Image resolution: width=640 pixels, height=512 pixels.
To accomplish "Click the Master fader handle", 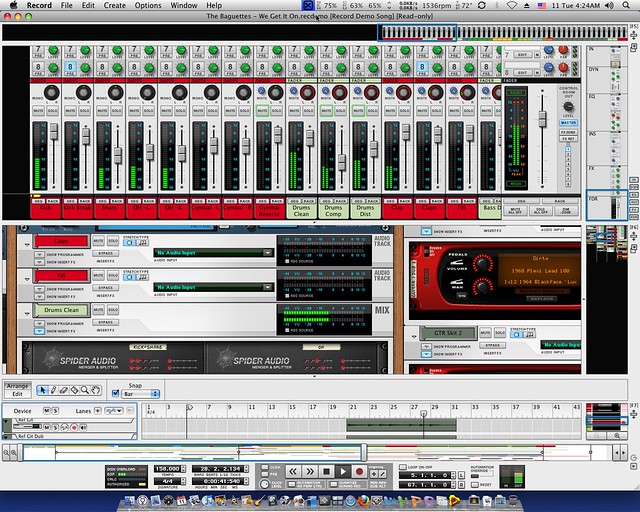I will point(542,119).
